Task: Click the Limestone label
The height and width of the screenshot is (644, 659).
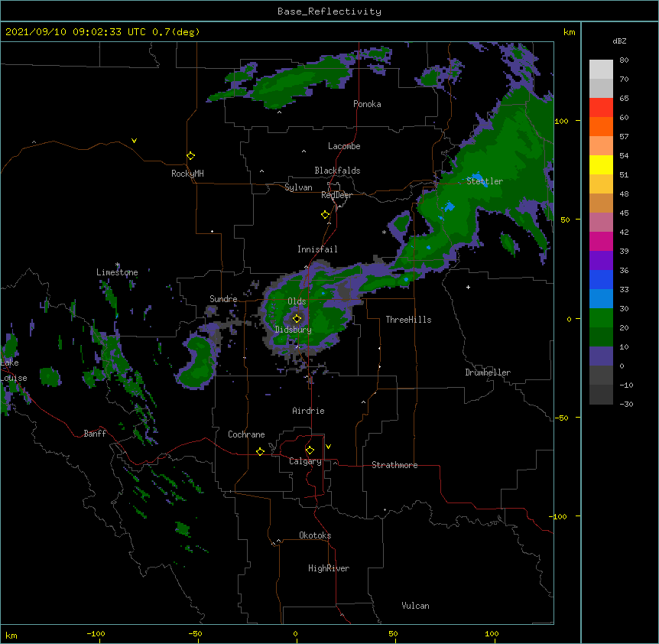Action: pyautogui.click(x=117, y=272)
